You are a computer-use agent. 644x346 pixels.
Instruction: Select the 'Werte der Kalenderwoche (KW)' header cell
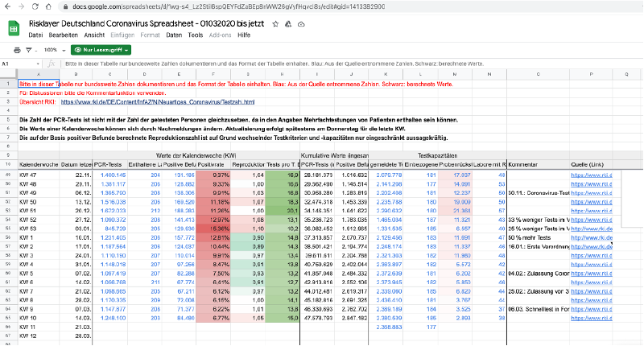(x=196, y=155)
